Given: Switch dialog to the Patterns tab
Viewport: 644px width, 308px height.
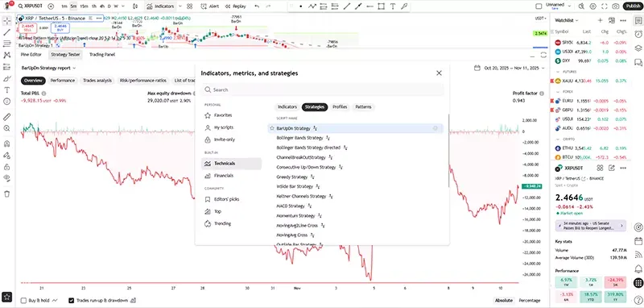Looking at the screenshot, I should click(363, 107).
